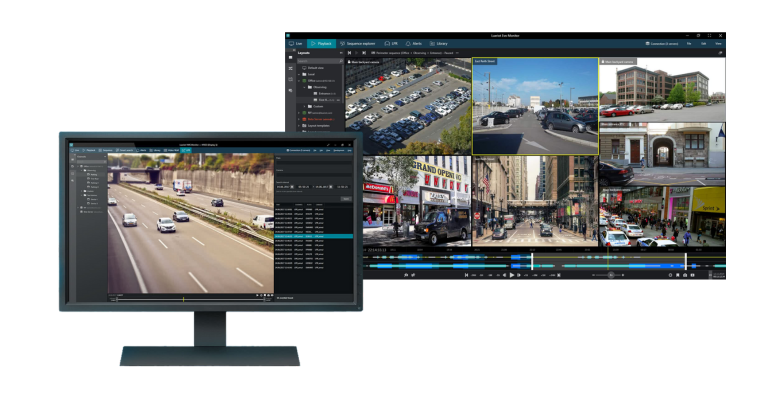The image size is (771, 396).
Task: Skip to next sequence icon
Action: tap(364, 53)
